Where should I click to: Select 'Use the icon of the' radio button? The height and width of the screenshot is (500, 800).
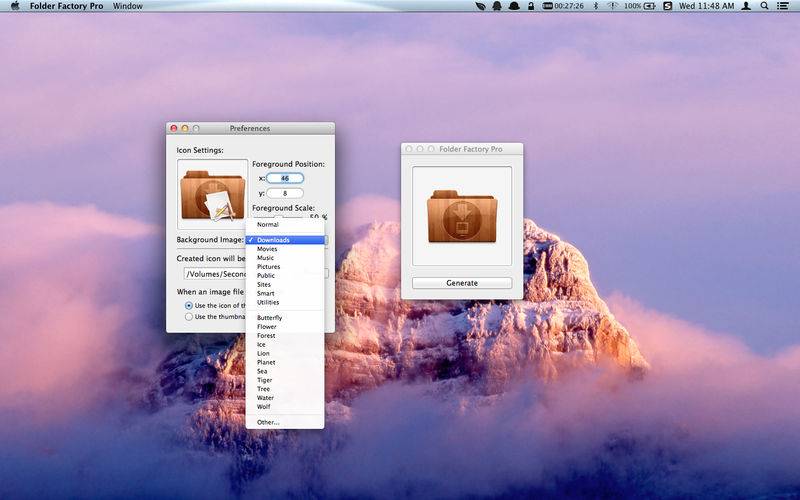tap(189, 306)
